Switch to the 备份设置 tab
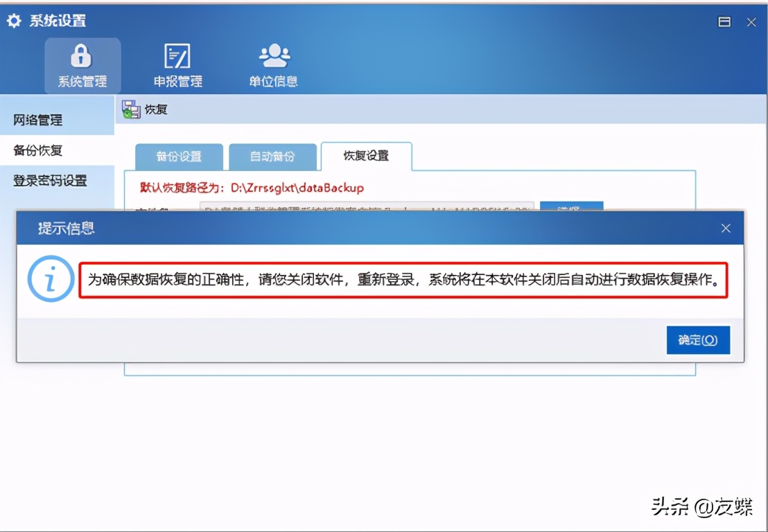768x532 pixels. (x=181, y=157)
